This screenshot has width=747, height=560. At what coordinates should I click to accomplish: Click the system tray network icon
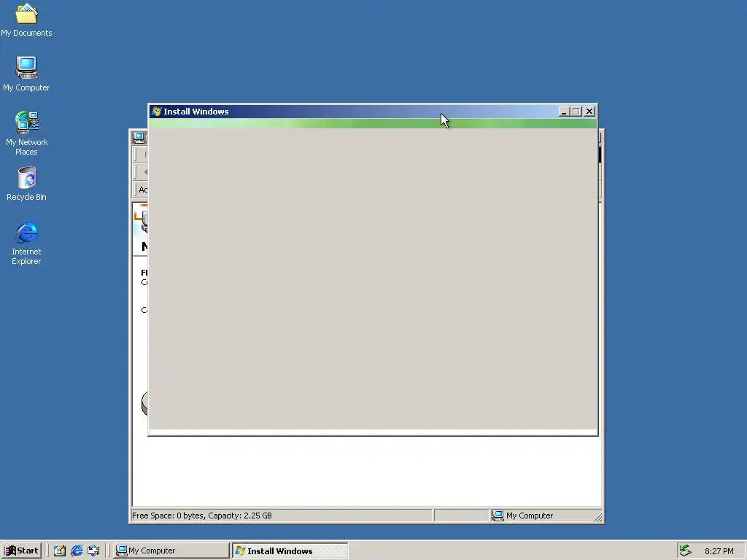[x=685, y=551]
